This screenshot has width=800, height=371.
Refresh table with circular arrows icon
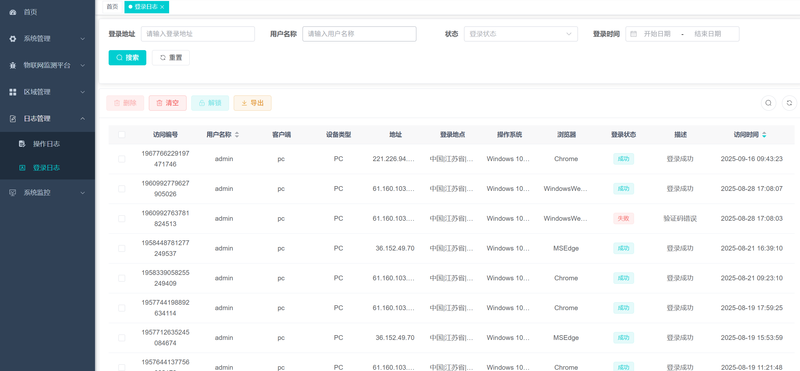(789, 103)
